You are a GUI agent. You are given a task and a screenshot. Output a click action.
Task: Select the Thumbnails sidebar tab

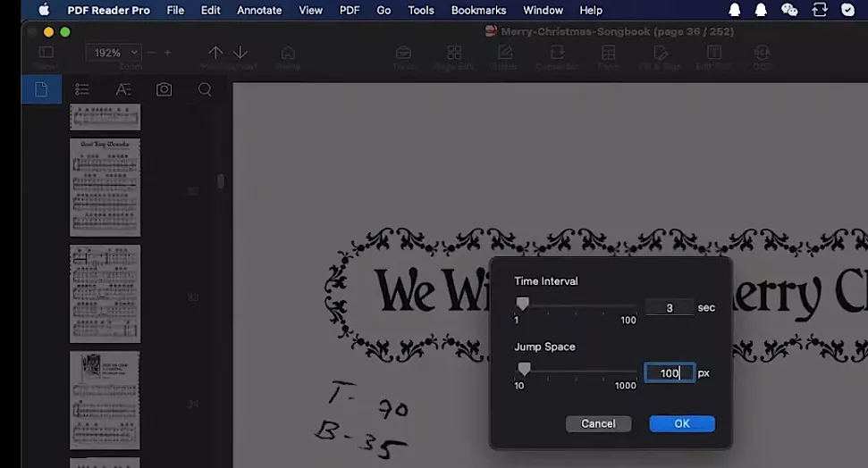point(41,89)
